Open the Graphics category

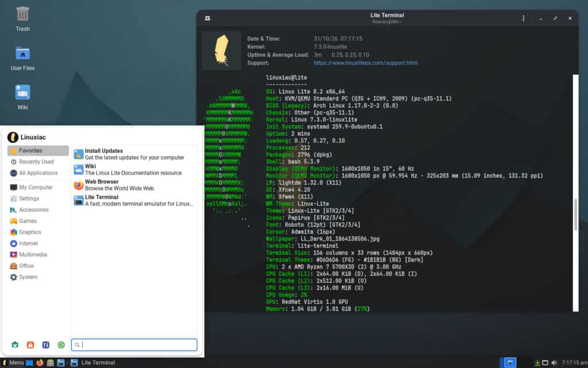click(x=38, y=232)
